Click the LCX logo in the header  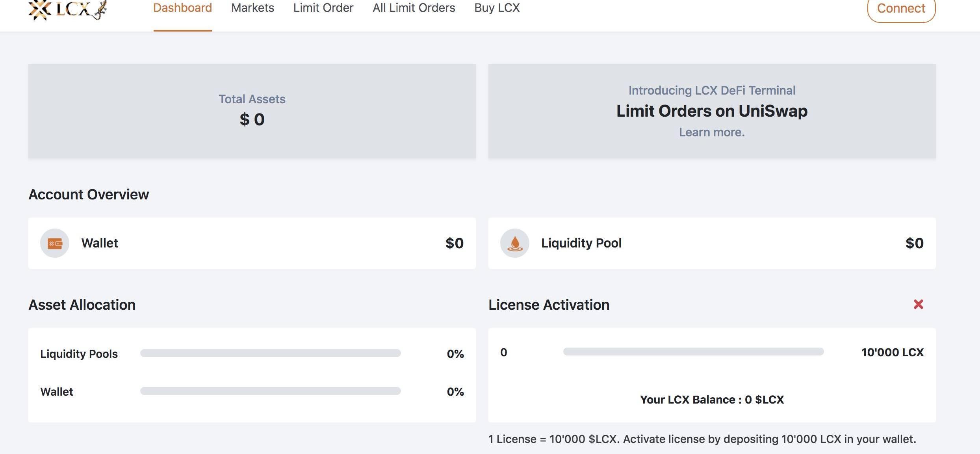click(x=67, y=9)
